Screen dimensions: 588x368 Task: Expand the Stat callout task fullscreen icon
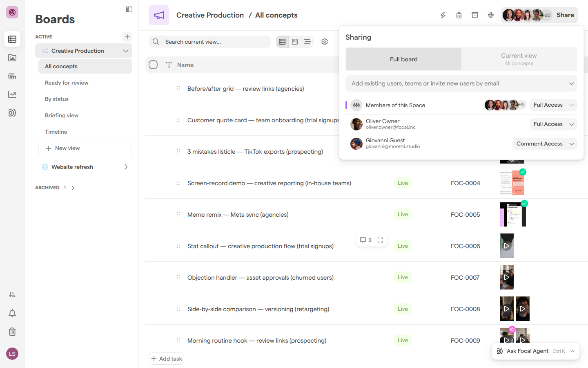coord(380,240)
